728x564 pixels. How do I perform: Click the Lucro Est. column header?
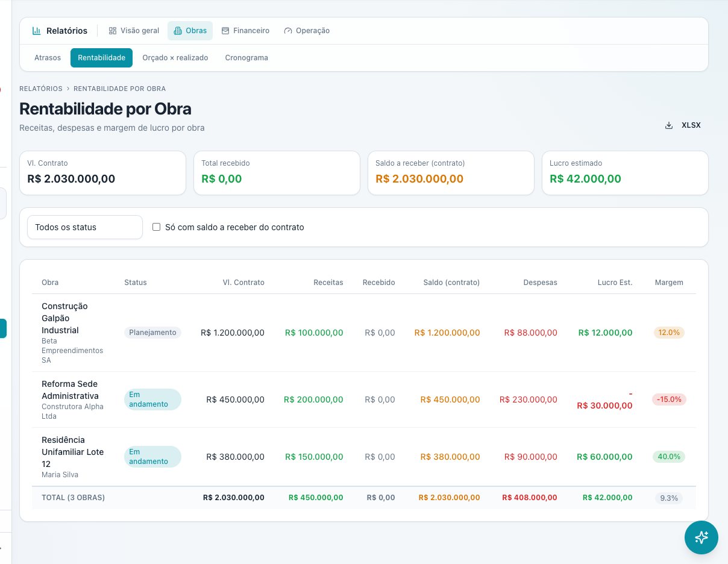pyautogui.click(x=615, y=283)
